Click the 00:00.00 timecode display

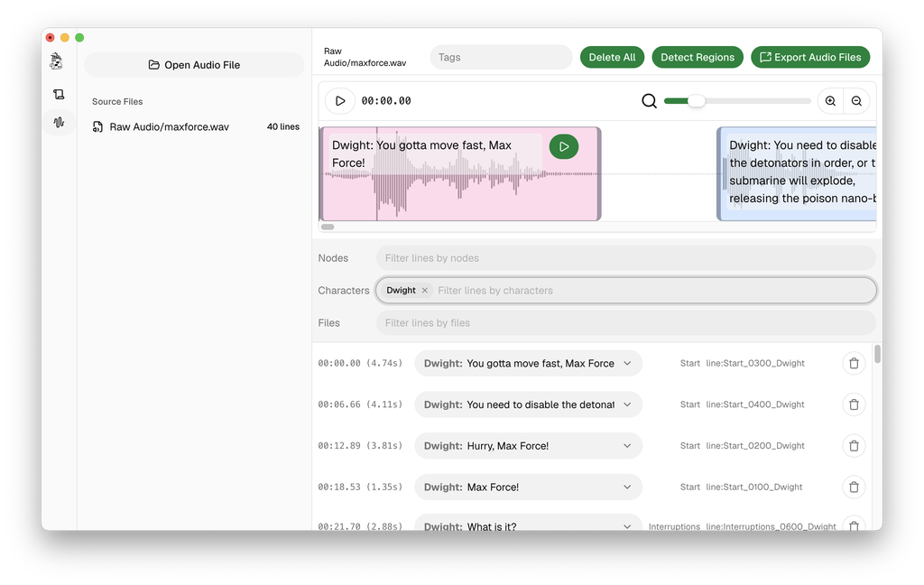tap(386, 101)
